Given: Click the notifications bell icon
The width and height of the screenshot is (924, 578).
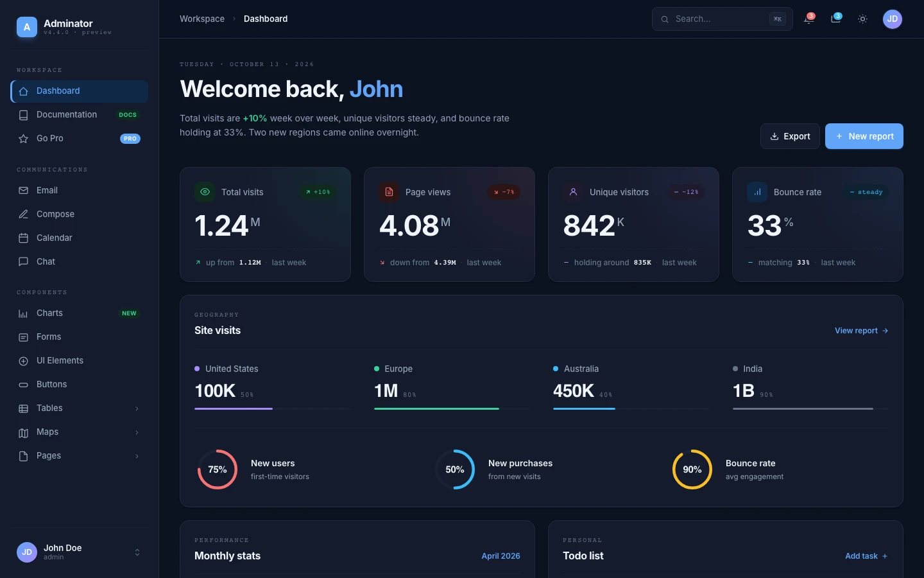Looking at the screenshot, I should pos(809,19).
